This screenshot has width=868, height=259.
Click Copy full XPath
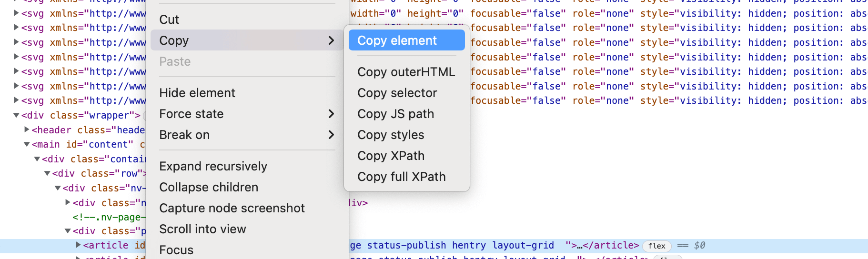[401, 177]
